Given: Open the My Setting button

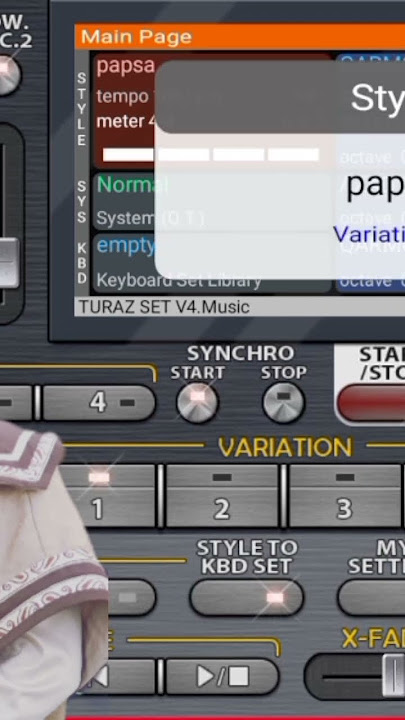Looking at the screenshot, I should (371, 597).
